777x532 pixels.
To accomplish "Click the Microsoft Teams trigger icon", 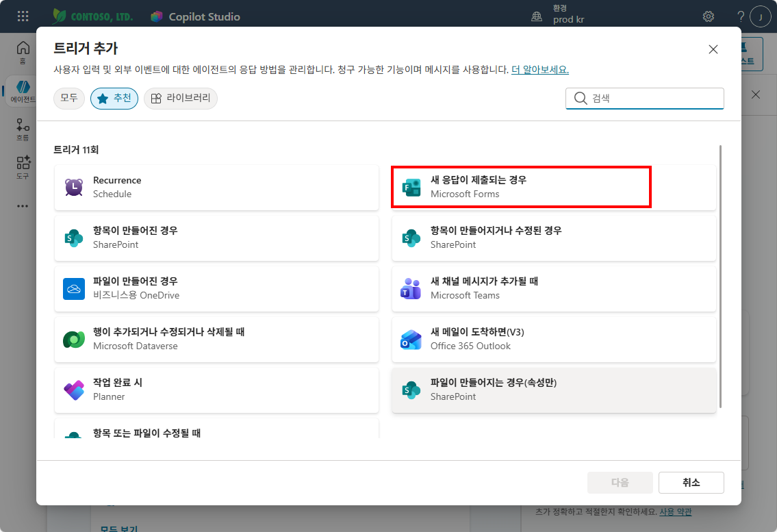I will click(411, 288).
